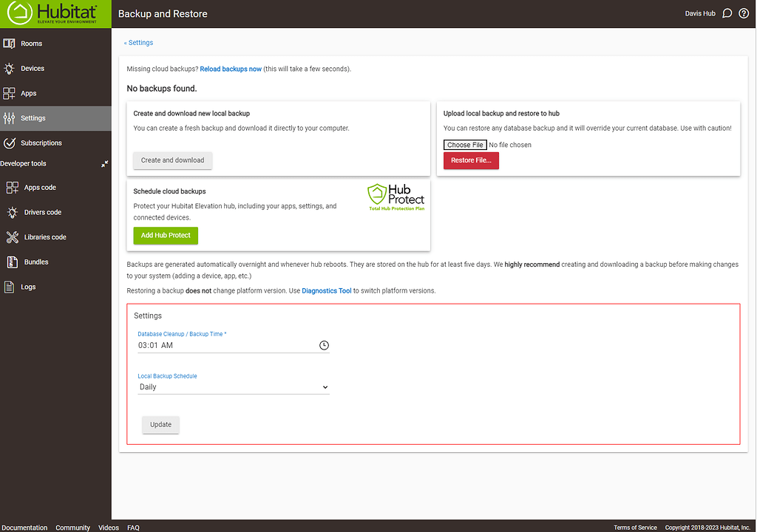Open the Rooms section from the sidebar
This screenshot has width=757, height=532.
point(10,44)
